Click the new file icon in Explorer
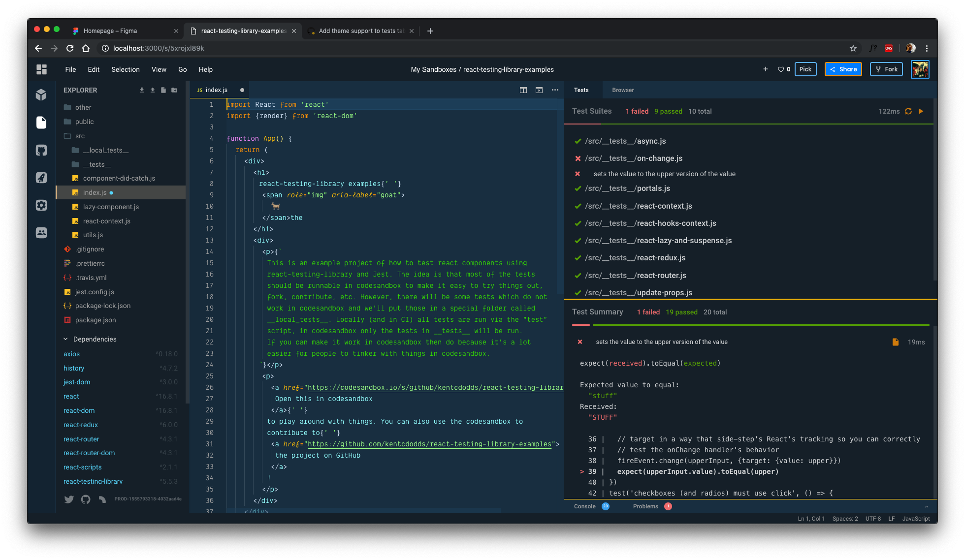This screenshot has height=560, width=965. 163,90
